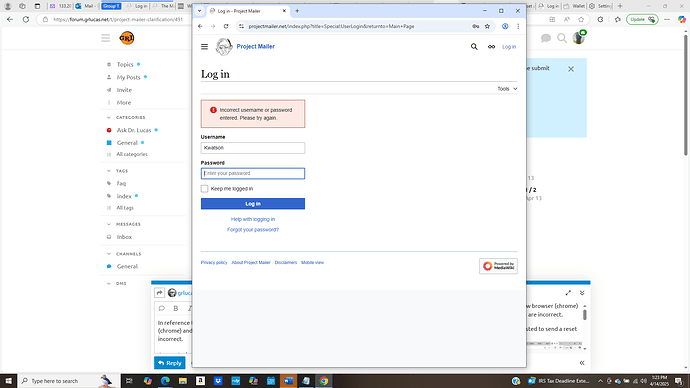Open the Forgot your password link
Viewport: 690px width, 388px height.
[x=253, y=230]
